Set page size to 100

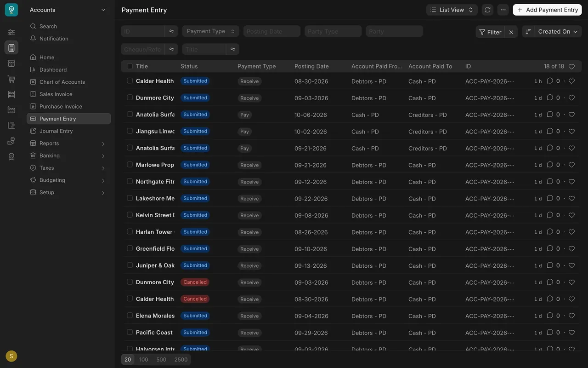144,360
